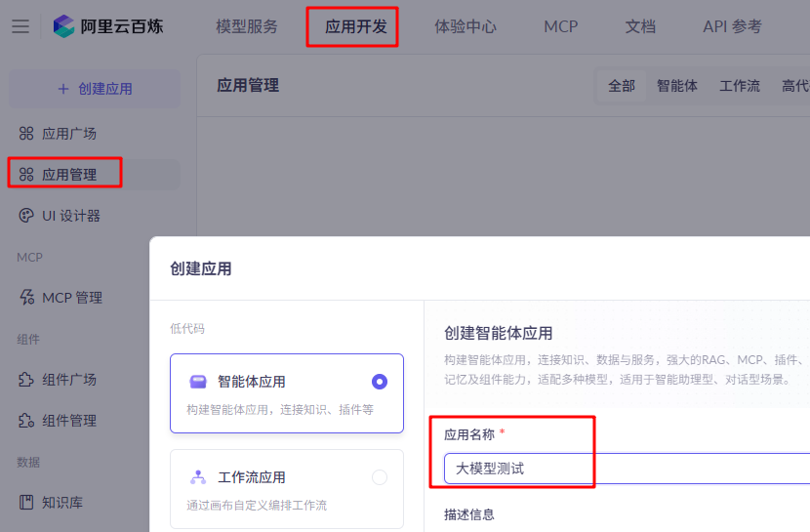810x532 pixels.
Task: Click the 数据 sidebar section label
Action: [28, 462]
